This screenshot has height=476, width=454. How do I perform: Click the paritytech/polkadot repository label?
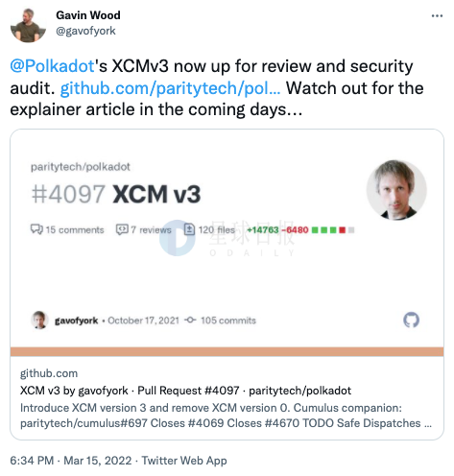point(81,167)
